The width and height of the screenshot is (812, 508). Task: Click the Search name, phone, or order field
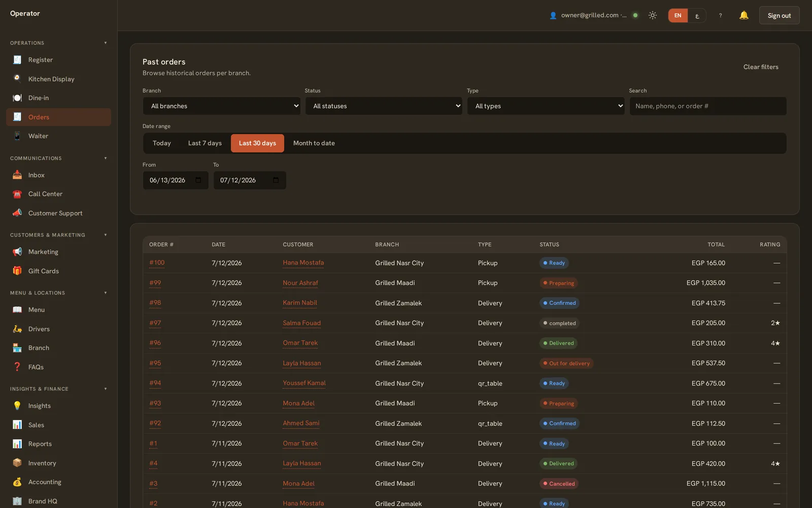tap(708, 106)
